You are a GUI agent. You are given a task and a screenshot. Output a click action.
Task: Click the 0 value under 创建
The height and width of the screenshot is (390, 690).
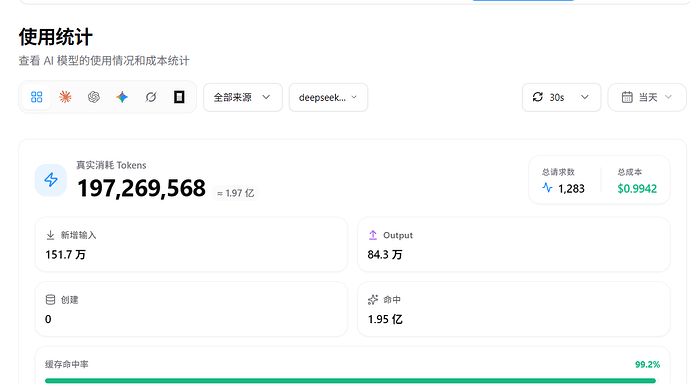tap(48, 319)
